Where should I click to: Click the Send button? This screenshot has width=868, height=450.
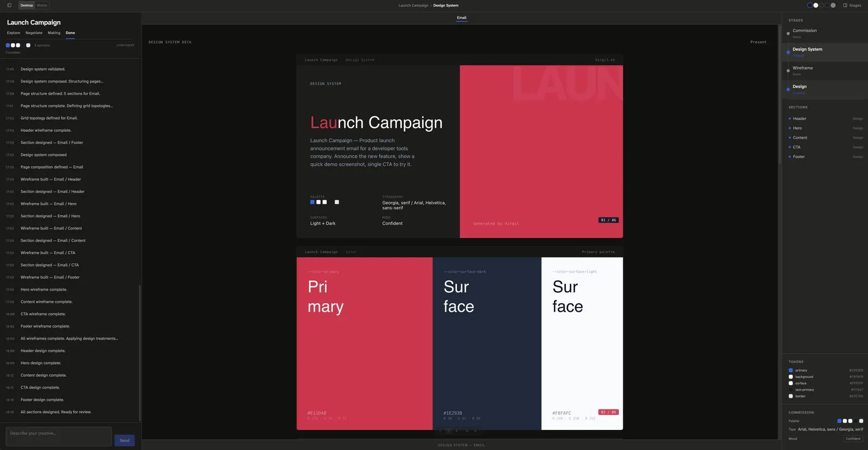click(125, 440)
